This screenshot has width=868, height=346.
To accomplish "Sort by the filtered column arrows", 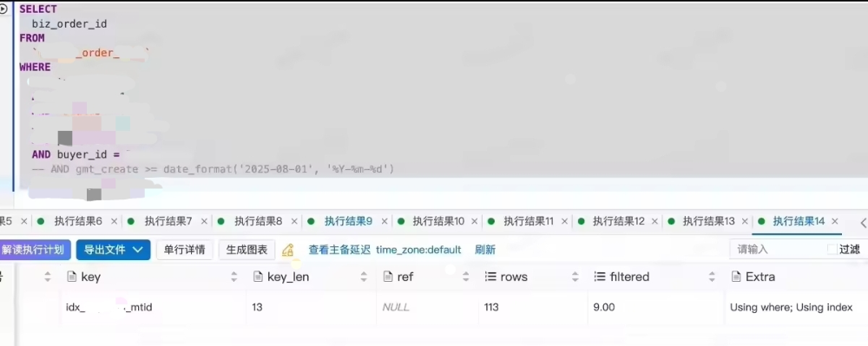I will coord(712,277).
